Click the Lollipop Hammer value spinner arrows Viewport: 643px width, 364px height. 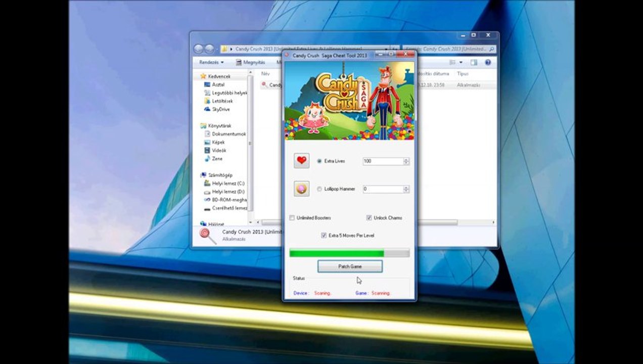(x=406, y=189)
